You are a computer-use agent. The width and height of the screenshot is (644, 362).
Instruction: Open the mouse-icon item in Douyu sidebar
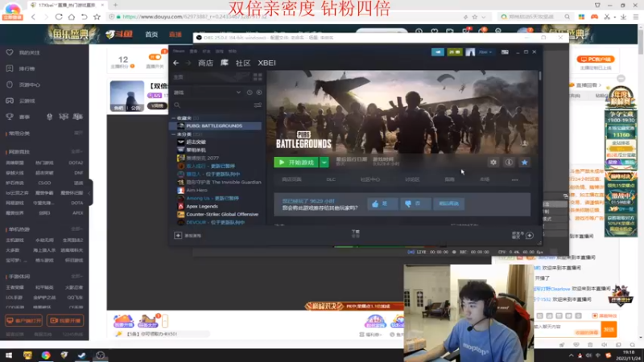coord(23,84)
